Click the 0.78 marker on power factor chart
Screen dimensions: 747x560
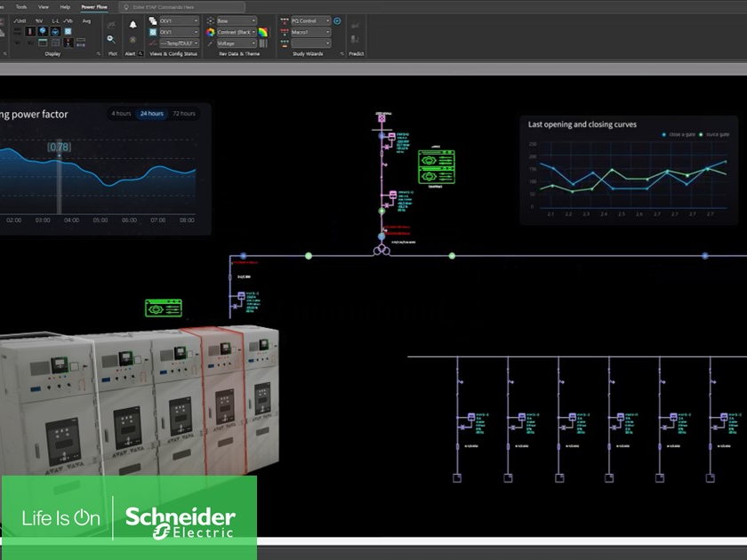pos(59,147)
